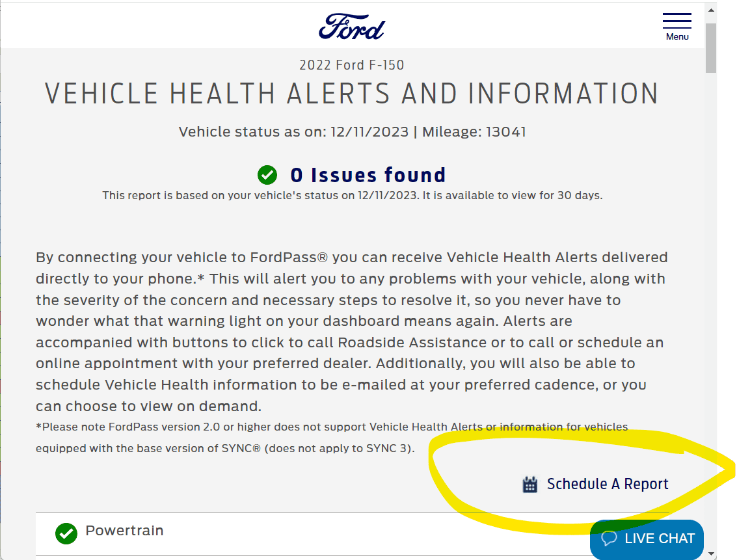Click the Menu label under the hamburger
The width and height of the screenshot is (737, 560).
677,37
